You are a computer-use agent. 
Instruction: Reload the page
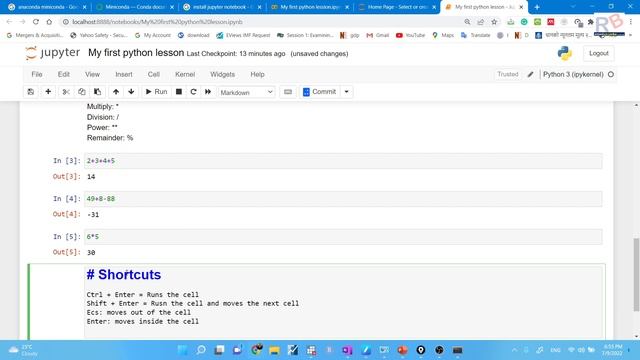pyautogui.click(x=36, y=22)
